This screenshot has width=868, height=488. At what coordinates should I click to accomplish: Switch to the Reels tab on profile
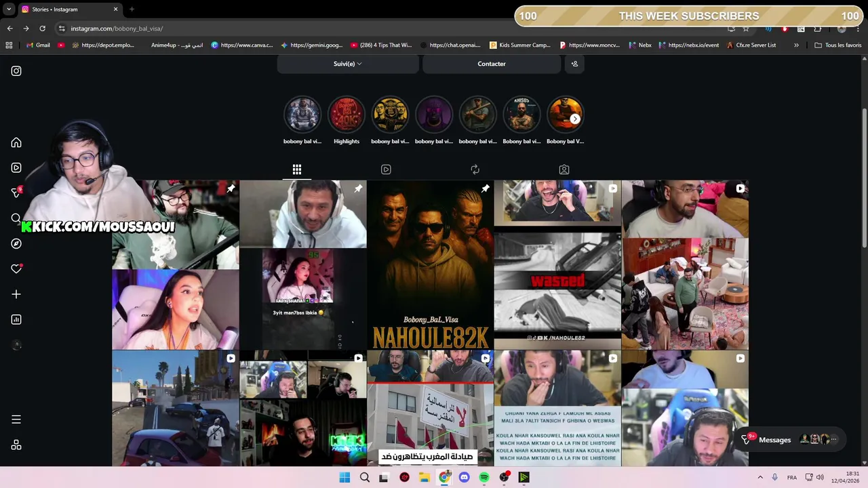(386, 169)
